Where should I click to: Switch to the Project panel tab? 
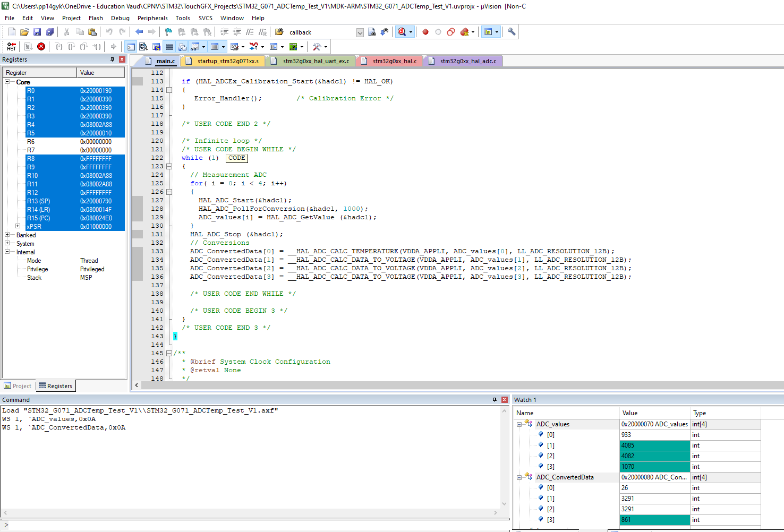coord(18,385)
